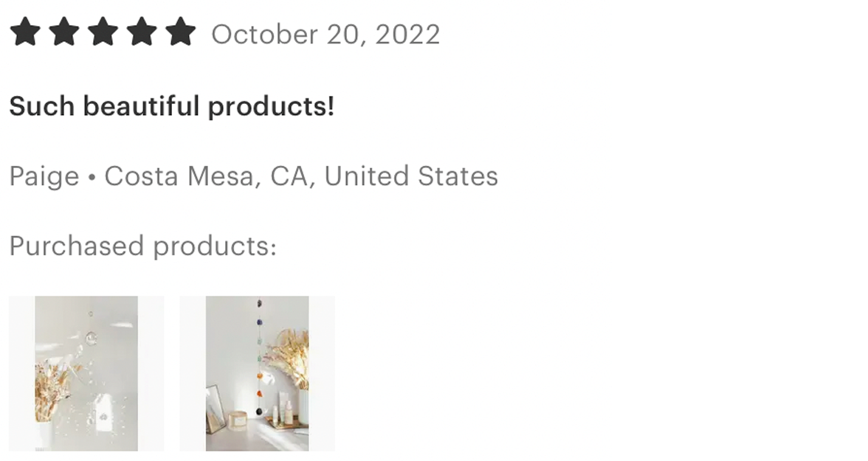Click the orange stone in second thumbnail
The width and height of the screenshot is (868, 461).
[x=260, y=375]
